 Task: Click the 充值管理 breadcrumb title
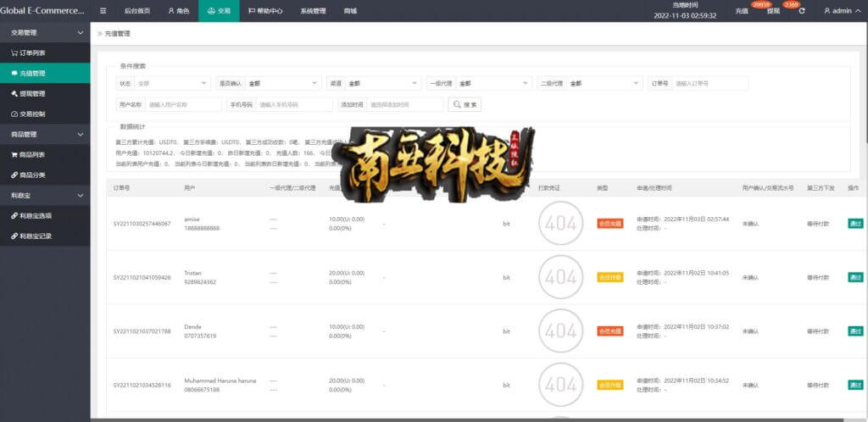[x=117, y=34]
